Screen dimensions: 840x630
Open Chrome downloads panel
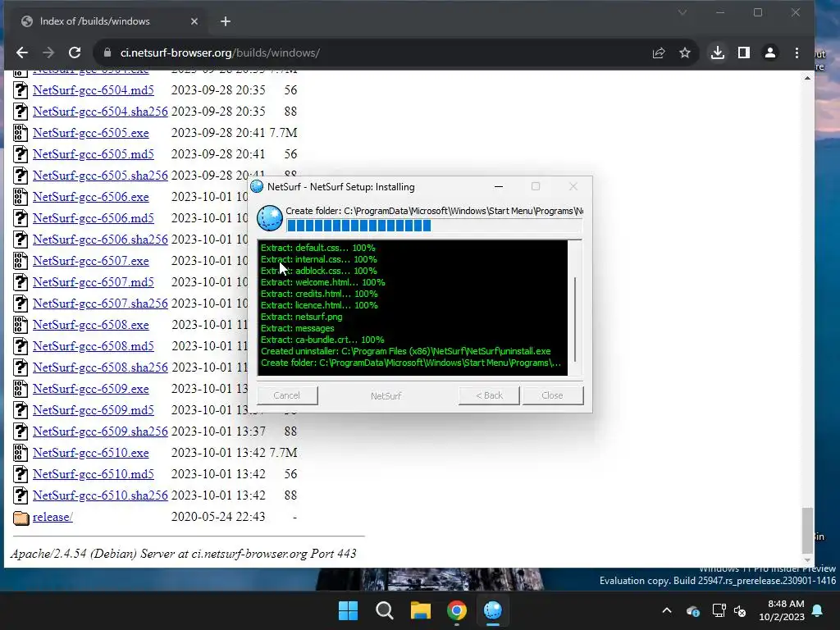(x=717, y=52)
